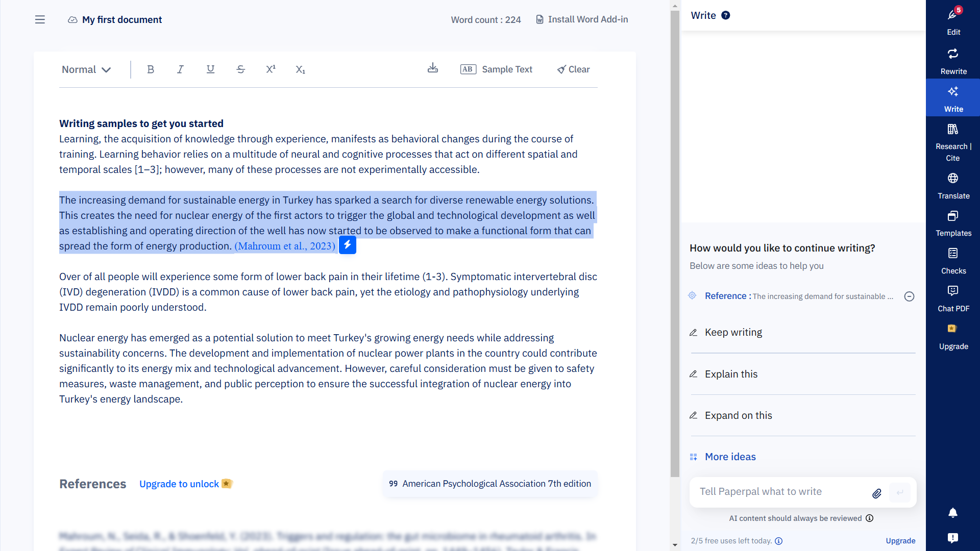
Task: Click the Write help question icon
Action: (x=725, y=15)
